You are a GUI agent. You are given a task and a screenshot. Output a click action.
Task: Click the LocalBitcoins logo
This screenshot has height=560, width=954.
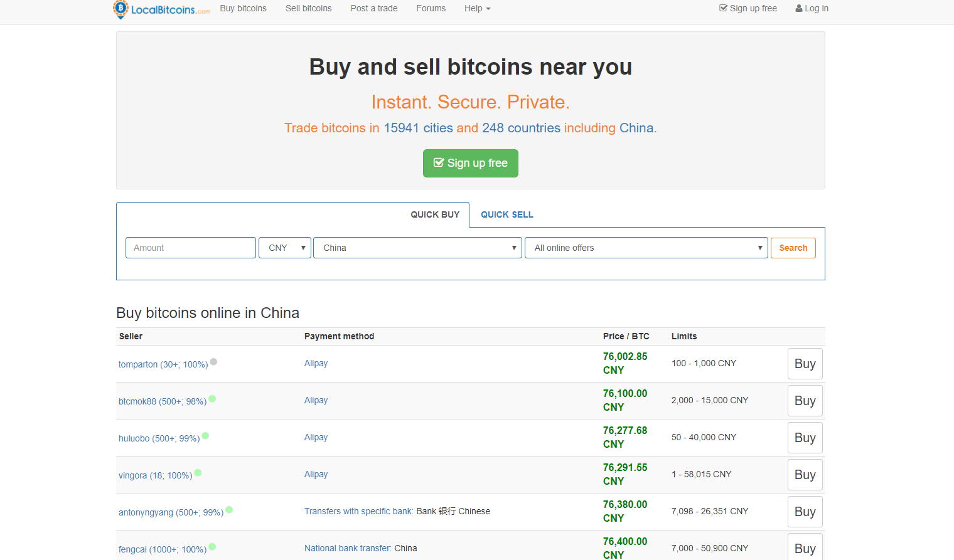click(x=161, y=9)
